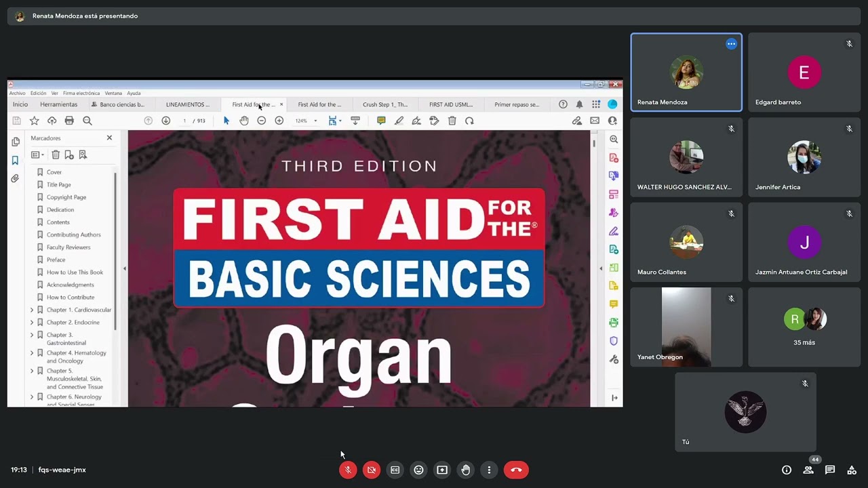Add a sticky note comment
This screenshot has width=868, height=488.
[x=381, y=121]
